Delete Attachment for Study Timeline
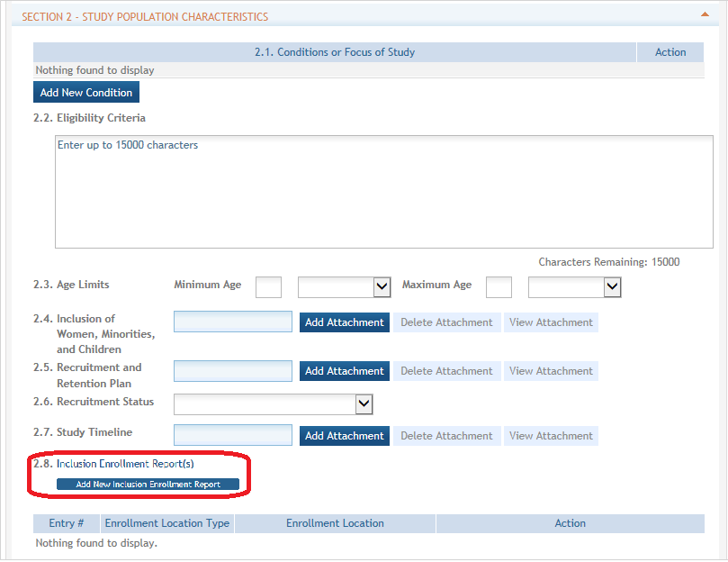 (x=446, y=436)
